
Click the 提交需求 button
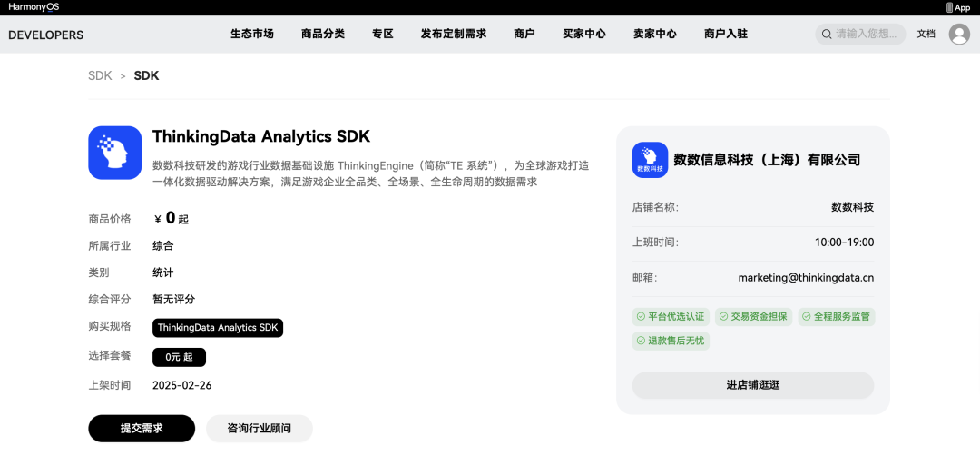142,429
